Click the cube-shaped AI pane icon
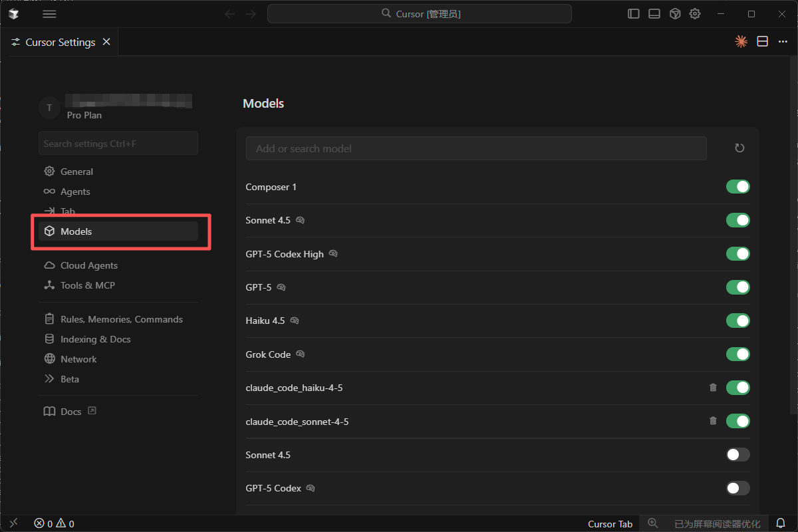This screenshot has width=798, height=532. (x=675, y=14)
